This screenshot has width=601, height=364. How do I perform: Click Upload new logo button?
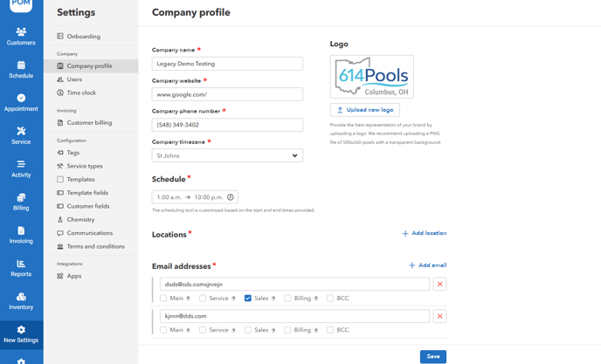coord(364,110)
